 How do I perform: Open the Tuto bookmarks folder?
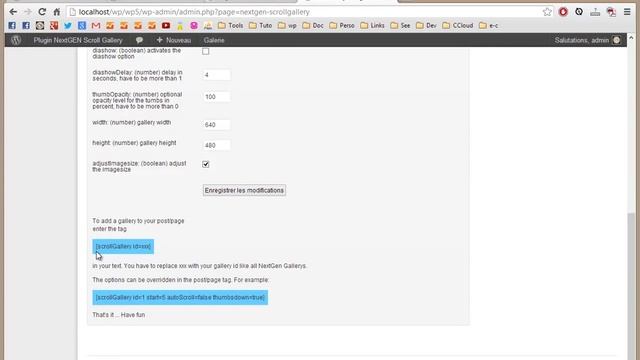pos(260,25)
